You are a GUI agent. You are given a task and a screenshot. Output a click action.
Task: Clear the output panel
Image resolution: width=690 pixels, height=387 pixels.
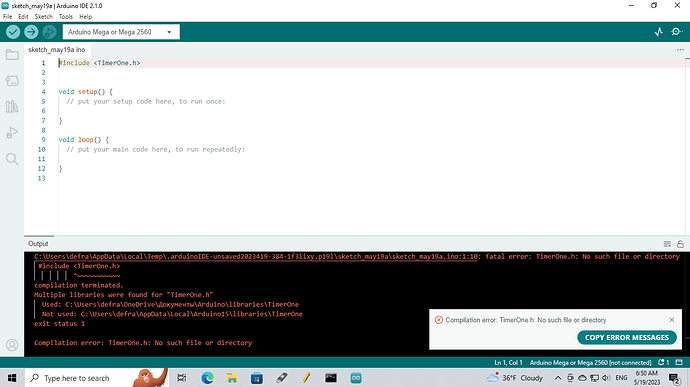(x=667, y=244)
